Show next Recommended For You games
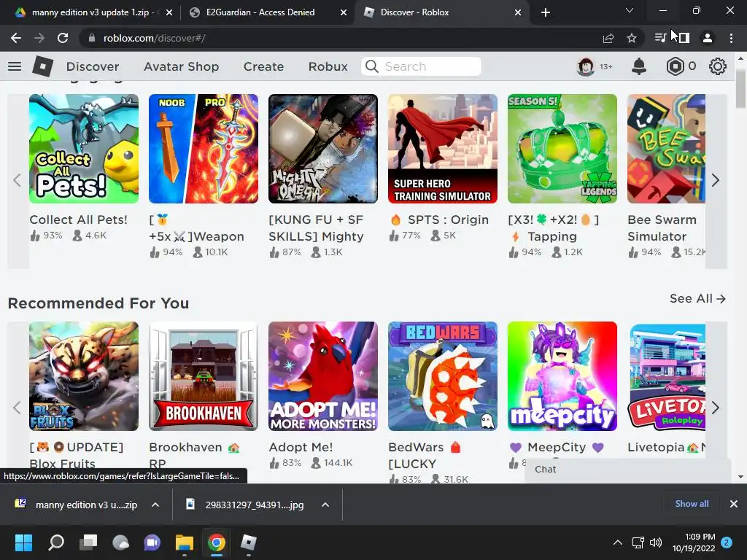Screen dimensions: 747x560 click(x=716, y=408)
